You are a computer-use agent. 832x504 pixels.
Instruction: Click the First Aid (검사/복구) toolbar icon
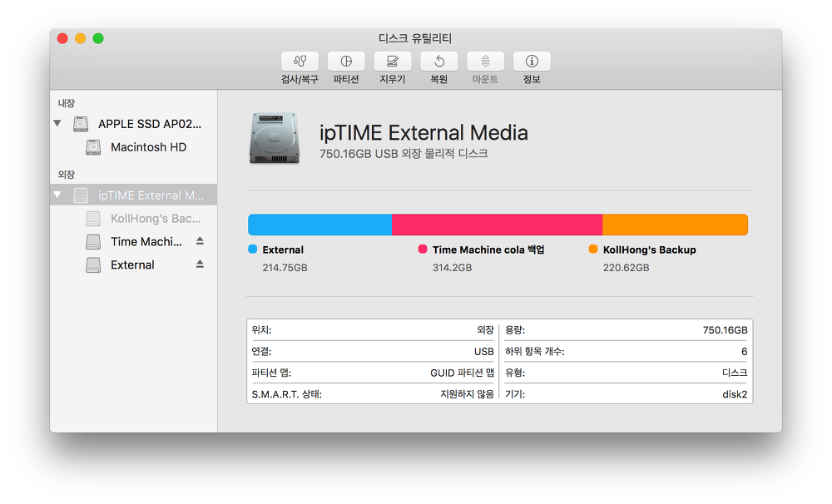coord(300,62)
